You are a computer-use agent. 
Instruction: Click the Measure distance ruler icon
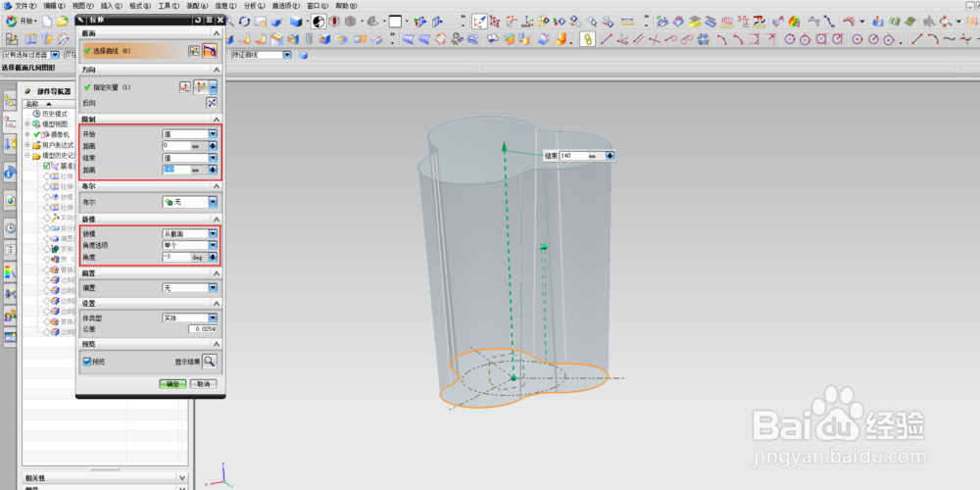coord(627,22)
